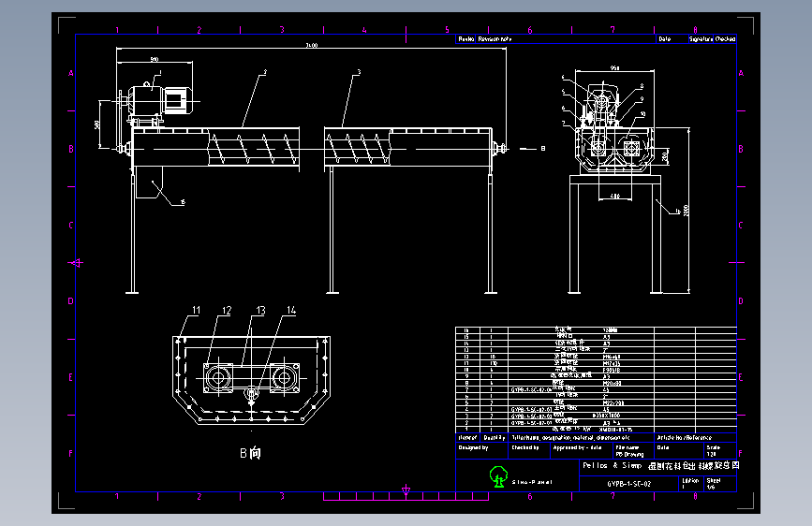Select the 'Φ350X1800' spec in parts list
Image resolution: width=812 pixels, height=526 pixels.
click(606, 416)
